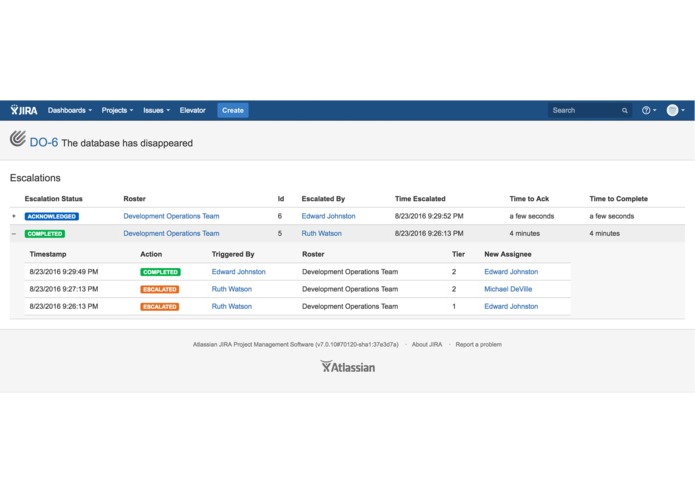Click ESCALATED badge at 9:27:13 PM
The height and width of the screenshot is (494, 695).
point(160,289)
